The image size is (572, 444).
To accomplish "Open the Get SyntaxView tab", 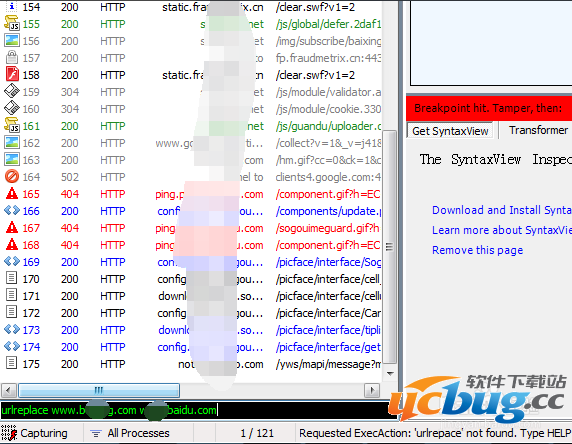I will pyautogui.click(x=450, y=131).
